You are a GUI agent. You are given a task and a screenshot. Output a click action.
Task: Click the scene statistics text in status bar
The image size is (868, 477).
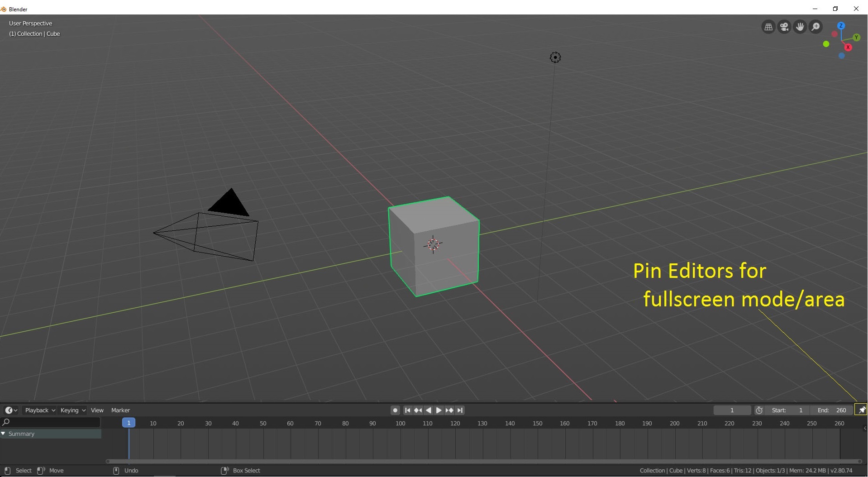point(746,471)
